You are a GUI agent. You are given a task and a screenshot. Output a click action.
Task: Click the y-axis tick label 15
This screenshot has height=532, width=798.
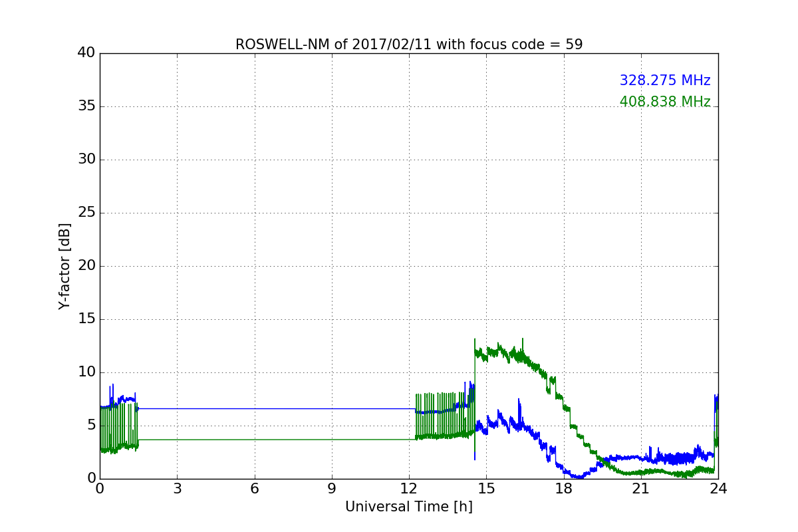(86, 319)
